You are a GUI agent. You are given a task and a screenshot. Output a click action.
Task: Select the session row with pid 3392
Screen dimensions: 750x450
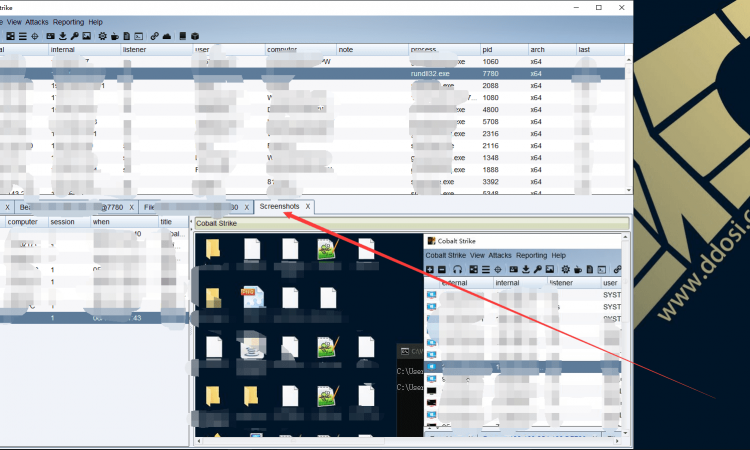[x=312, y=182]
